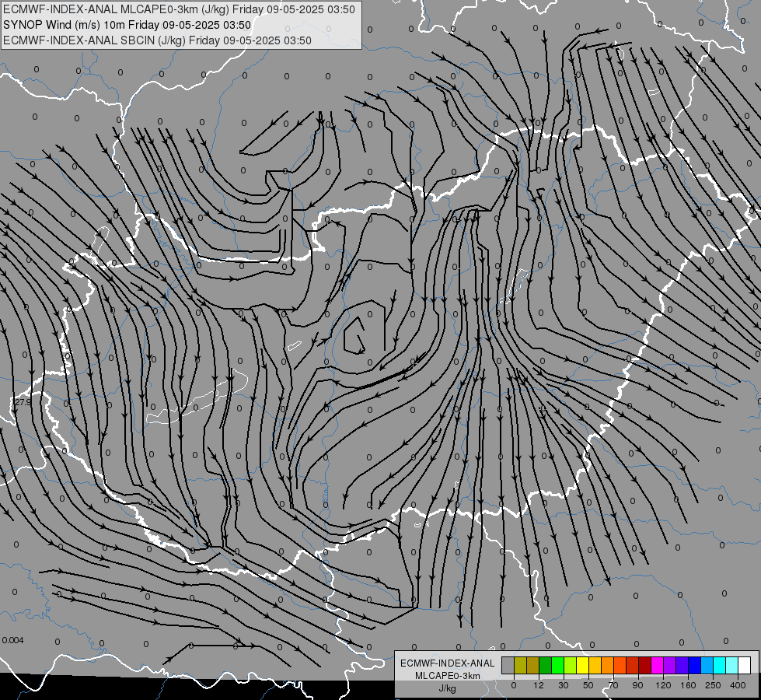761x700 pixels.
Task: Click the SYNOP Wind (m/s) 10m header line
Action: pos(127,25)
